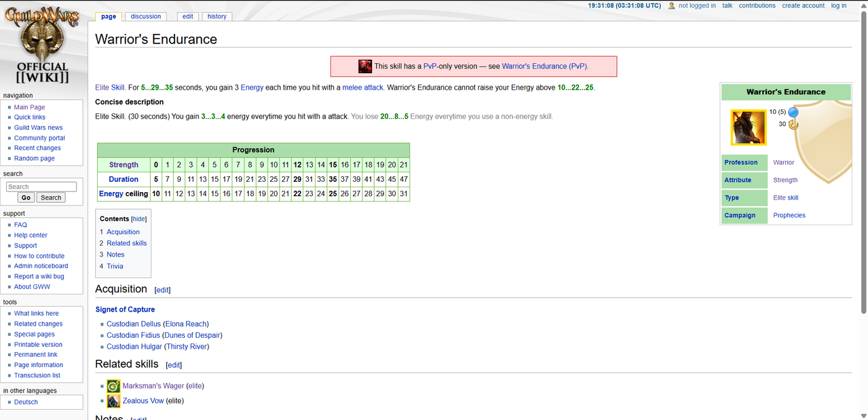The image size is (868, 420).
Task: Select the Go search button
Action: coord(26,197)
